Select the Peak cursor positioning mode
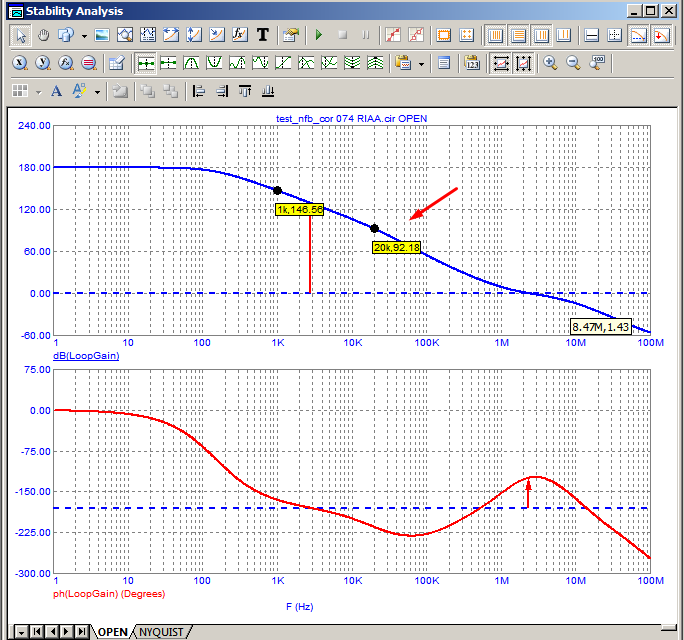 pos(192,63)
